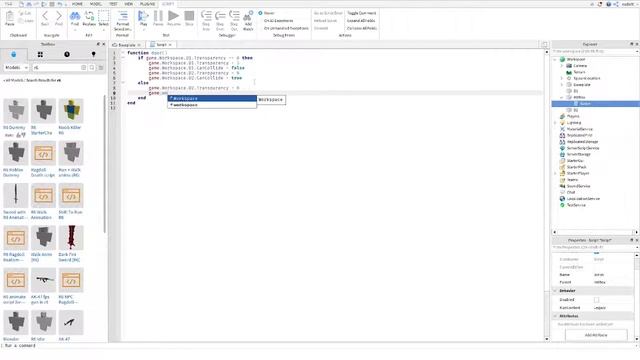Click Collapse All Folds action
The height and width of the screenshot is (360, 640).
[x=362, y=28]
